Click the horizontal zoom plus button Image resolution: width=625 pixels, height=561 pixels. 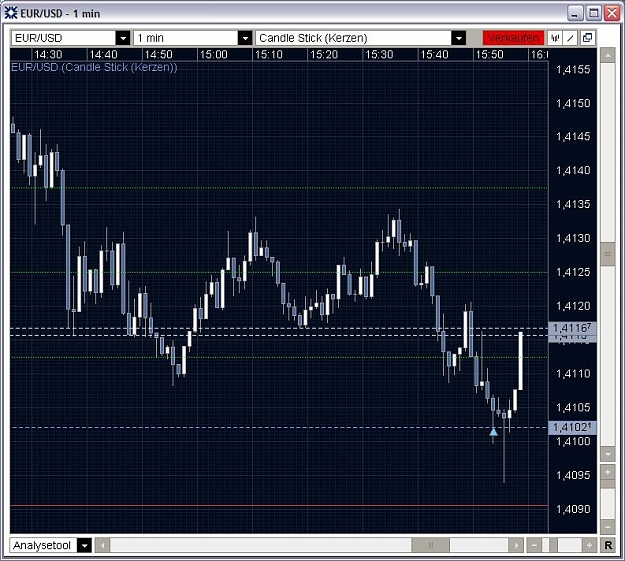[589, 545]
